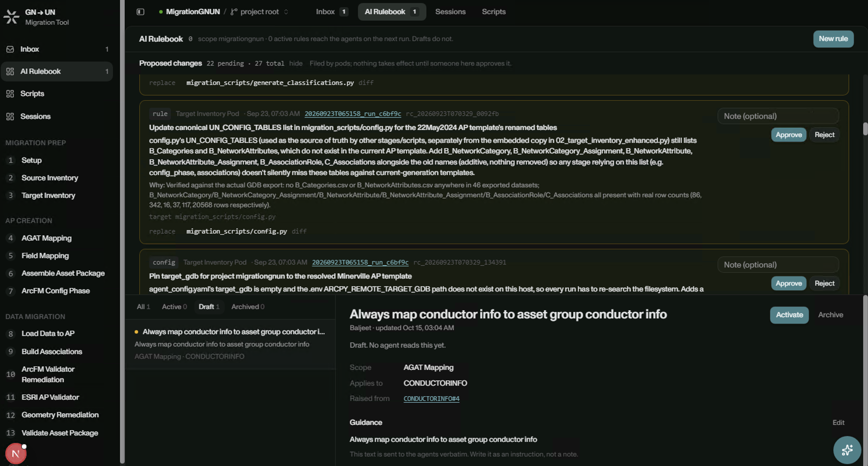Click the Sessions grid icon in sidebar
The height and width of the screenshot is (466, 868).
10,116
